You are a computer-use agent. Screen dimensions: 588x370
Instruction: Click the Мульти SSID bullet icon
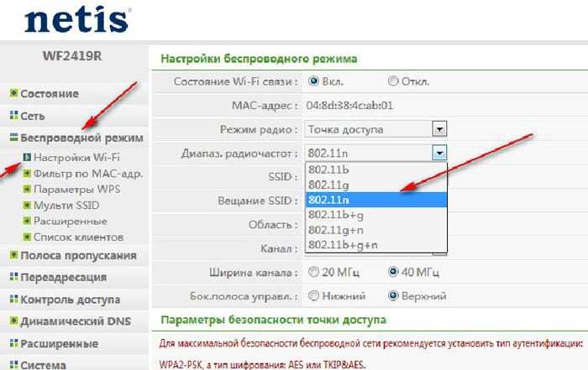27,206
